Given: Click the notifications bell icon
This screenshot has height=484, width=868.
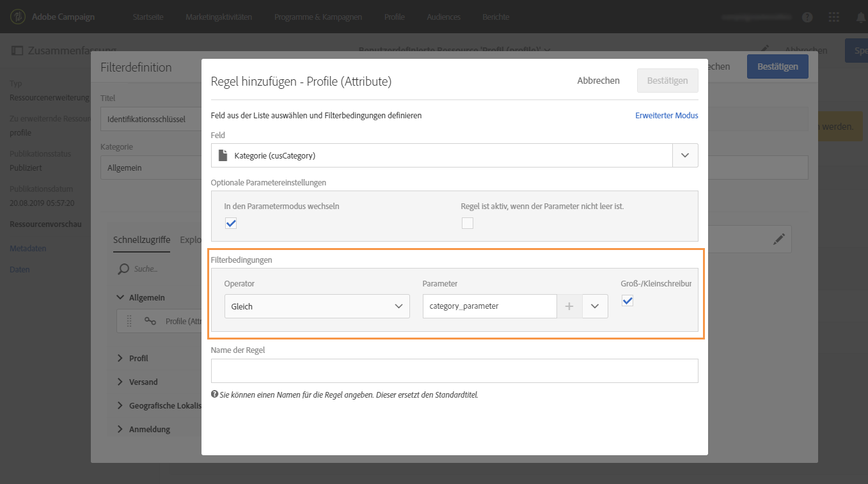Looking at the screenshot, I should tap(860, 17).
